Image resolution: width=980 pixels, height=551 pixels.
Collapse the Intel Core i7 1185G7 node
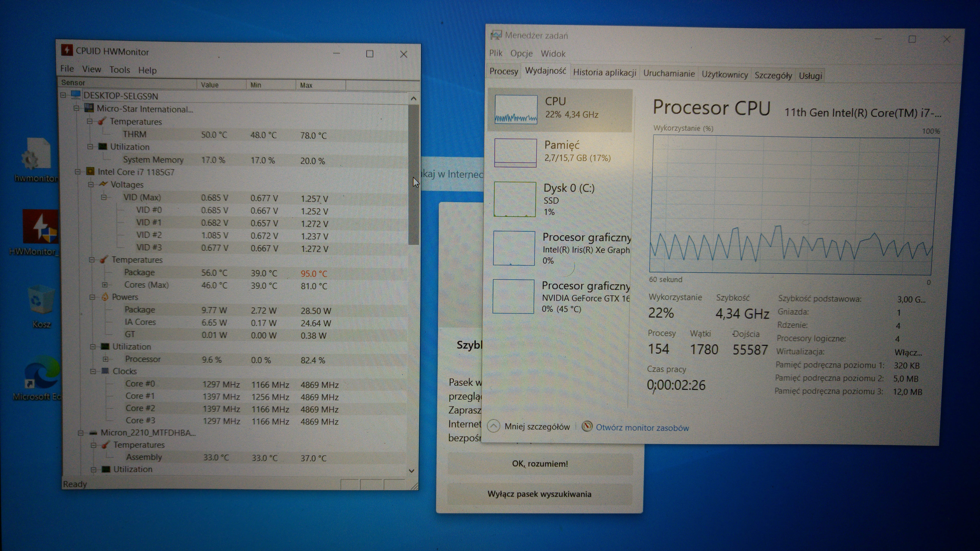(78, 172)
